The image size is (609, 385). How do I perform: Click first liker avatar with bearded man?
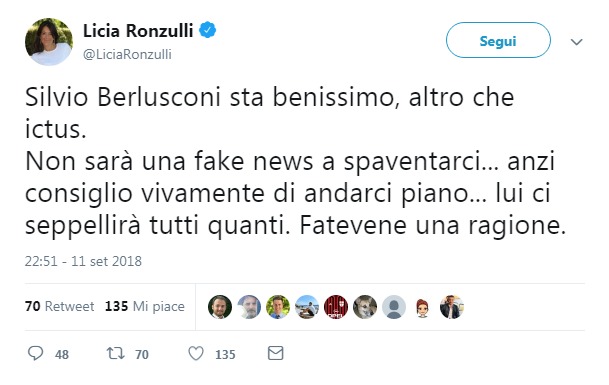point(220,307)
